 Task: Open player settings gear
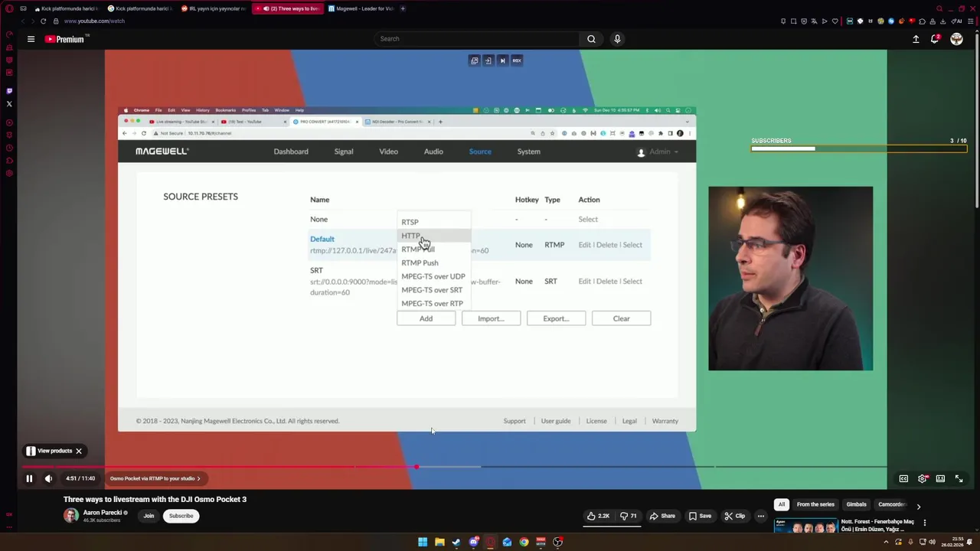coord(923,478)
